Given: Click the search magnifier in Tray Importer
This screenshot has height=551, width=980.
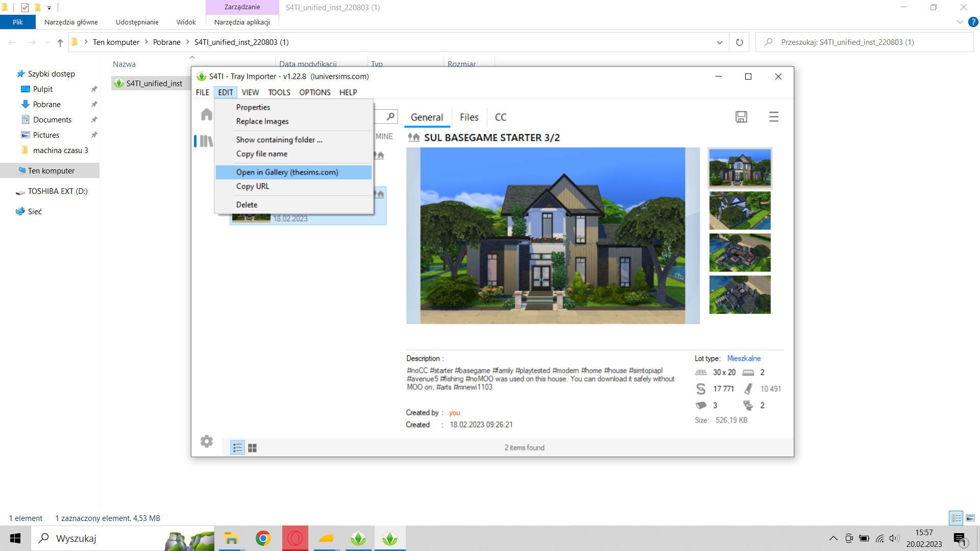Looking at the screenshot, I should click(x=390, y=116).
